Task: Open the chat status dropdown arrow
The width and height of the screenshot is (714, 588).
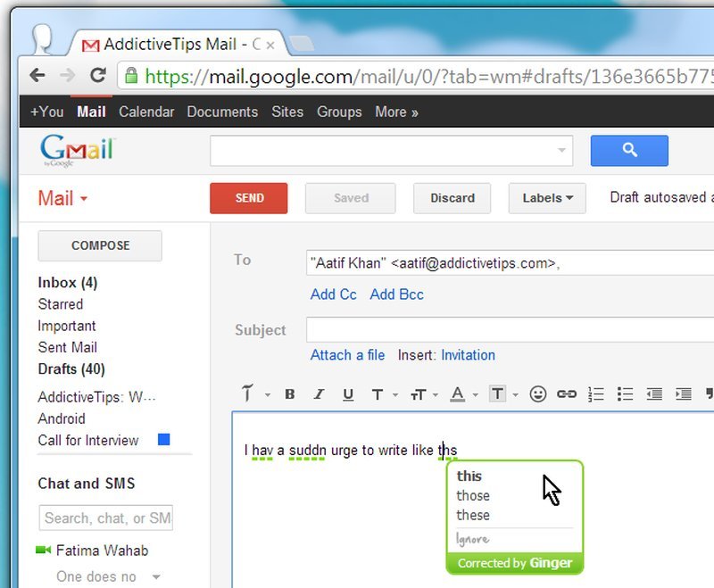Action: tap(156, 576)
